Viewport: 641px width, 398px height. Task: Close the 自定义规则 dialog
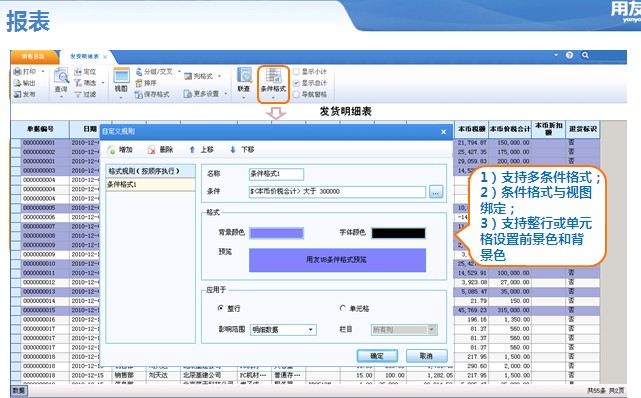444,132
